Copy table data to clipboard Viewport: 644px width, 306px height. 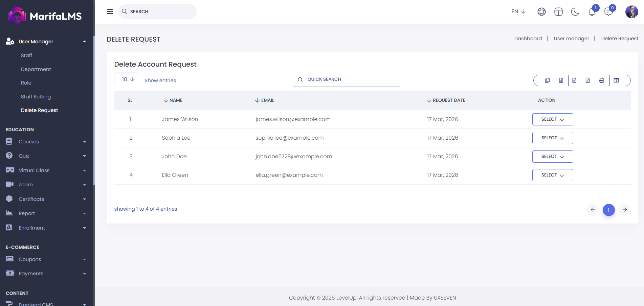(x=547, y=80)
